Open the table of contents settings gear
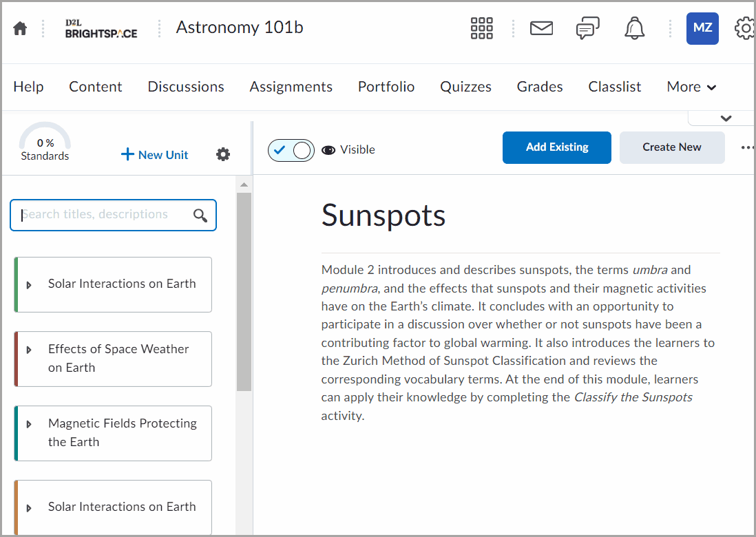 pos(223,154)
